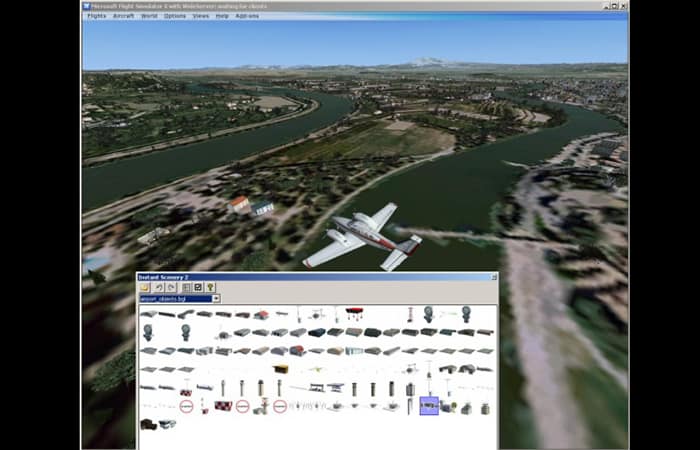Open the Help menu
Image resolution: width=700 pixels, height=450 pixels.
coord(222,16)
